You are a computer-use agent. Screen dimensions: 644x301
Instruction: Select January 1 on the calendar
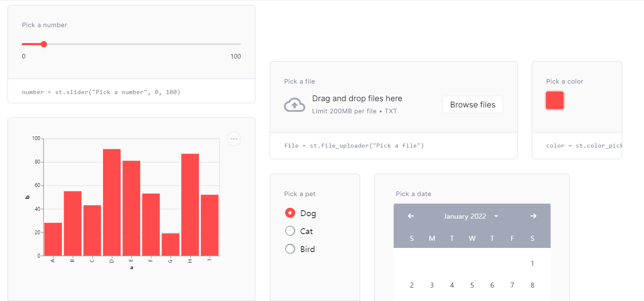[532, 263]
